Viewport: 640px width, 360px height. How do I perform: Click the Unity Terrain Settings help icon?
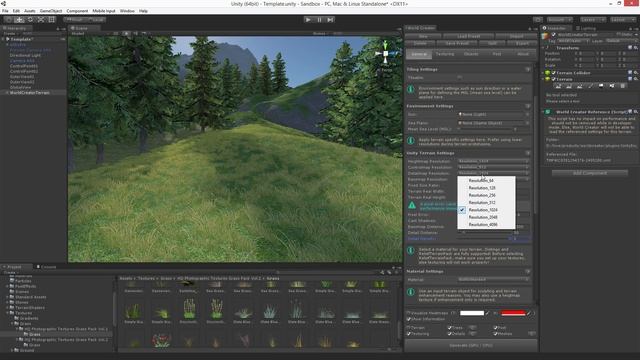tap(528, 153)
